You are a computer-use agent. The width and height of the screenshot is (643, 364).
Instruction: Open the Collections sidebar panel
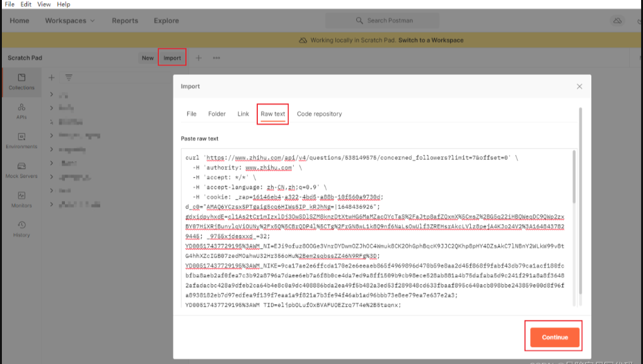(x=21, y=82)
